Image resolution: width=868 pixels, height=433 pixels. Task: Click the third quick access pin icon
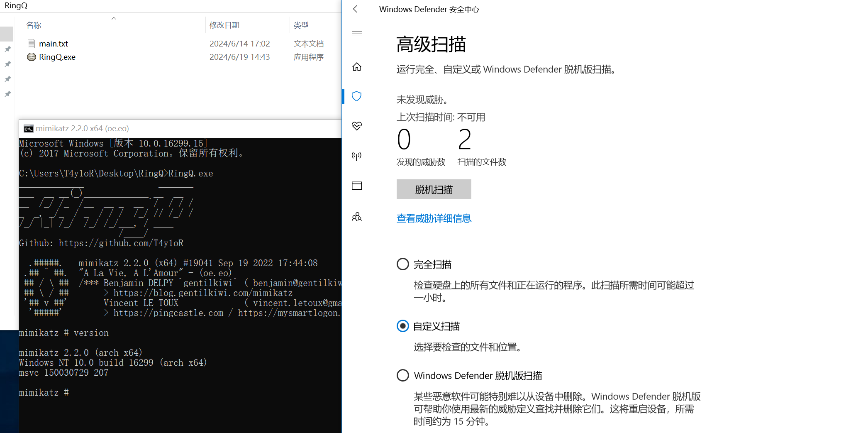[7, 79]
